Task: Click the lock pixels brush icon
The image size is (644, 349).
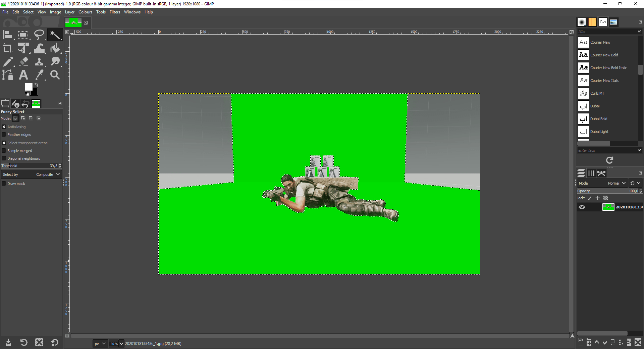Action: (590, 198)
